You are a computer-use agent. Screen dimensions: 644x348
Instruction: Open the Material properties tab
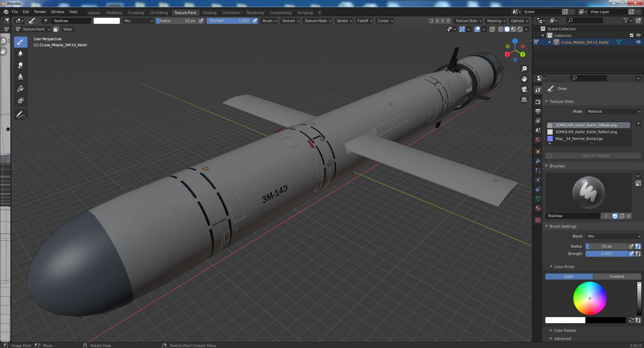pos(538,208)
